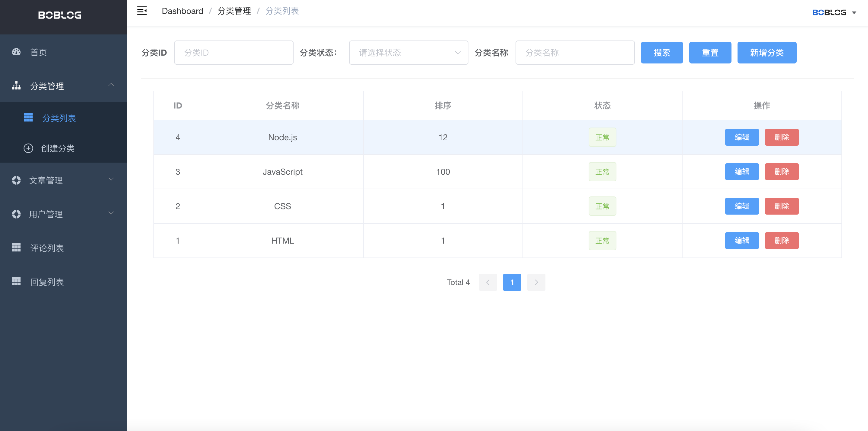
Task: Collapse the 分类管理 submenu arrow
Action: point(111,85)
